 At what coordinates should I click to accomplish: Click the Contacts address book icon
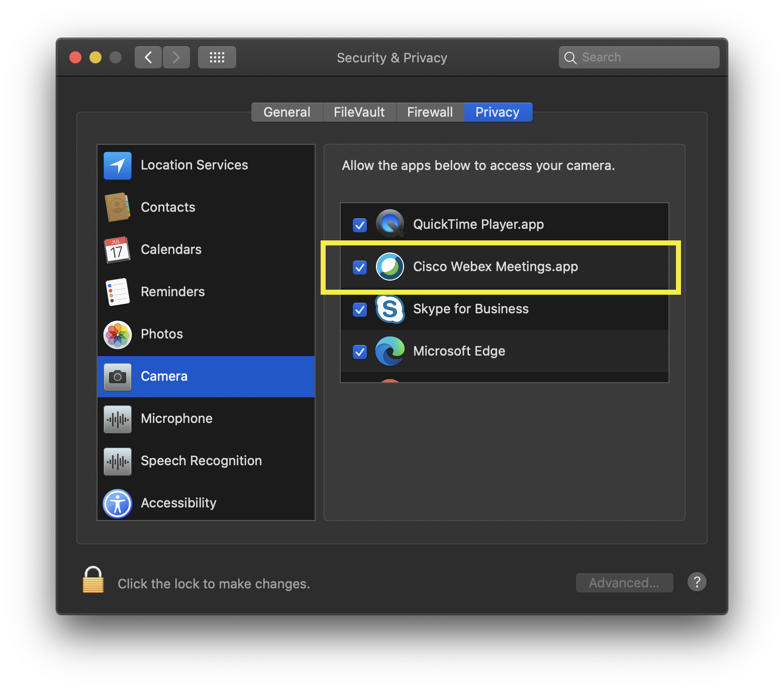(x=118, y=207)
